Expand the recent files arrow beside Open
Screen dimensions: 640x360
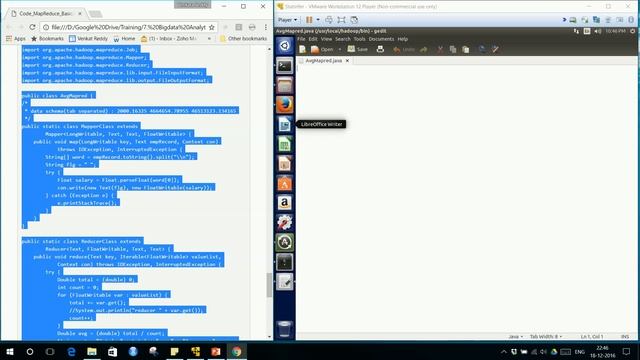point(340,49)
